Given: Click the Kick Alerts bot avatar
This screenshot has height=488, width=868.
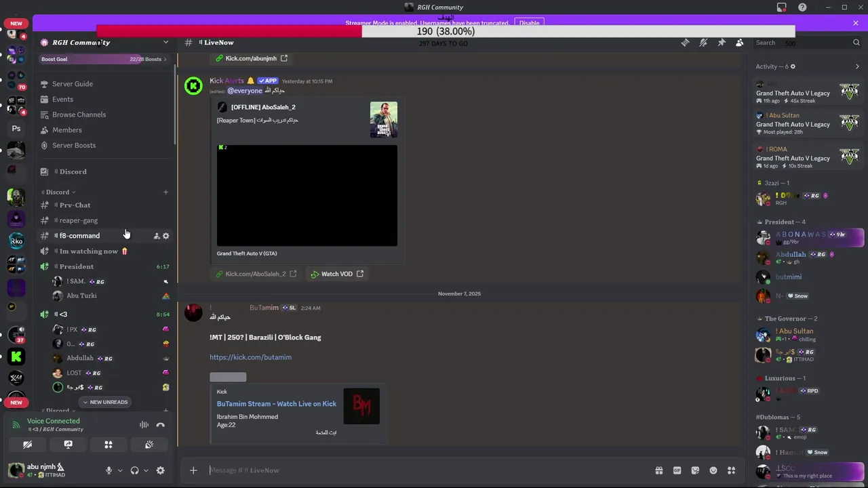Looking at the screenshot, I should (193, 86).
